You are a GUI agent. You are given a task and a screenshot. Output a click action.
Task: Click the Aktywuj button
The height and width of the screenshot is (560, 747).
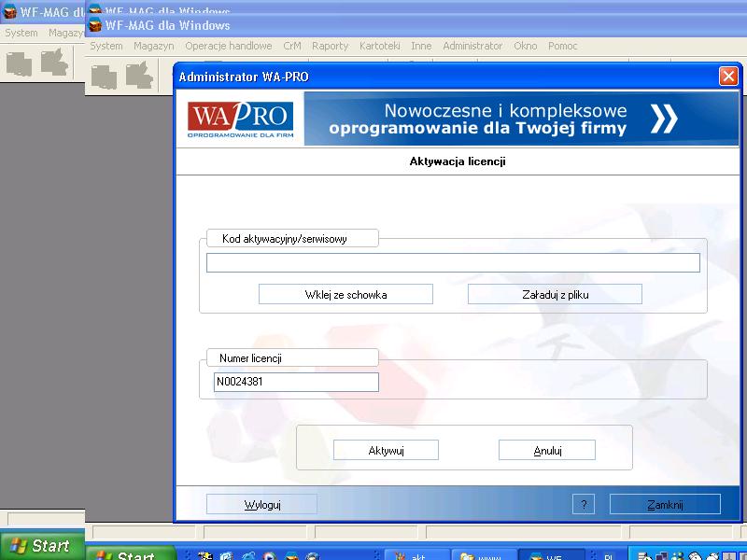(x=386, y=450)
